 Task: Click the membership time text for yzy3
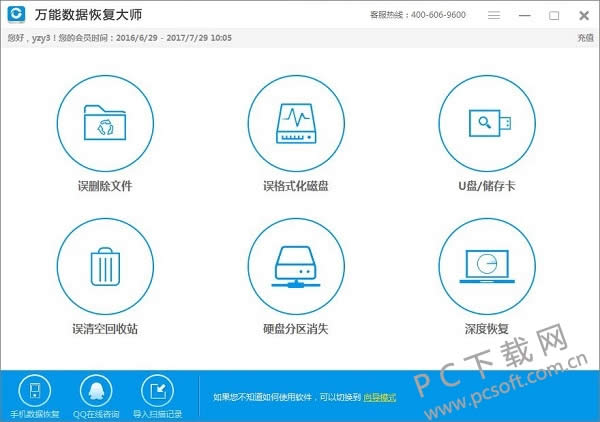click(x=119, y=38)
